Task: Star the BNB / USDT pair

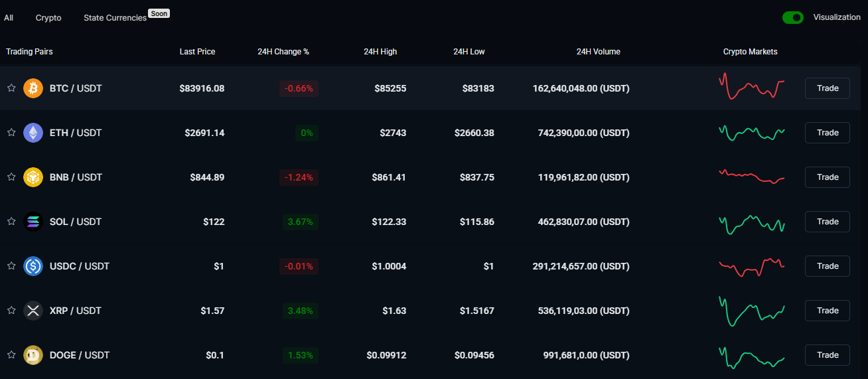Action: click(11, 177)
